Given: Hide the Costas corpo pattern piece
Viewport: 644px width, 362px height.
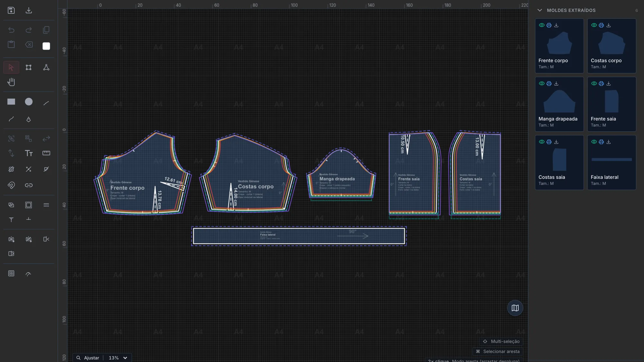Looking at the screenshot, I should pos(594,25).
